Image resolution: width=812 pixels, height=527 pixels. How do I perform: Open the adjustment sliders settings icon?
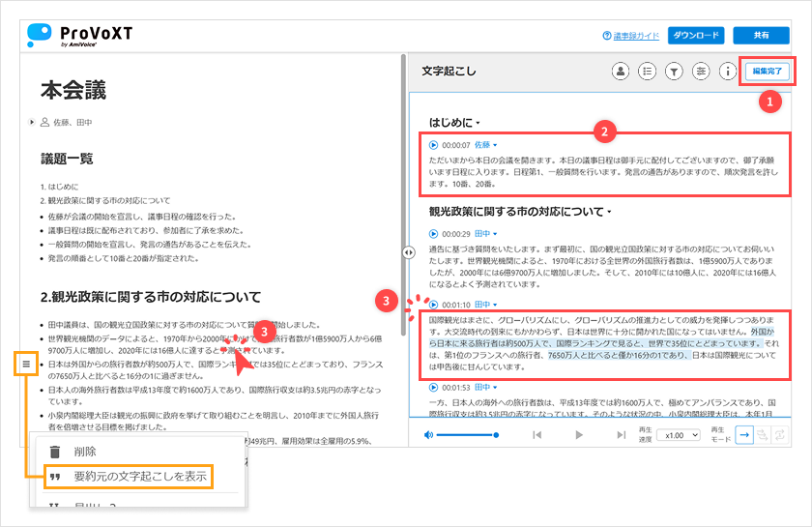(701, 71)
